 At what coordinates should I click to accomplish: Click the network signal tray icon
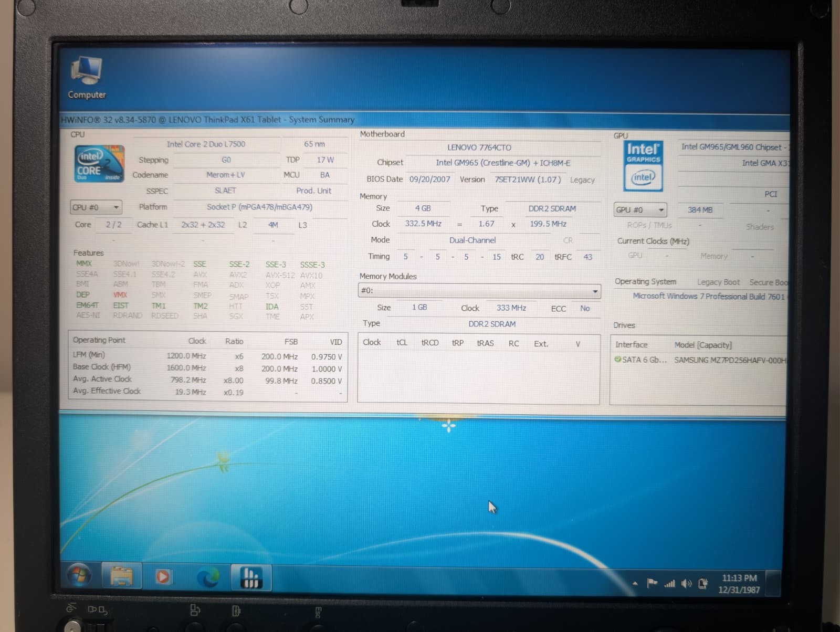pos(669,583)
